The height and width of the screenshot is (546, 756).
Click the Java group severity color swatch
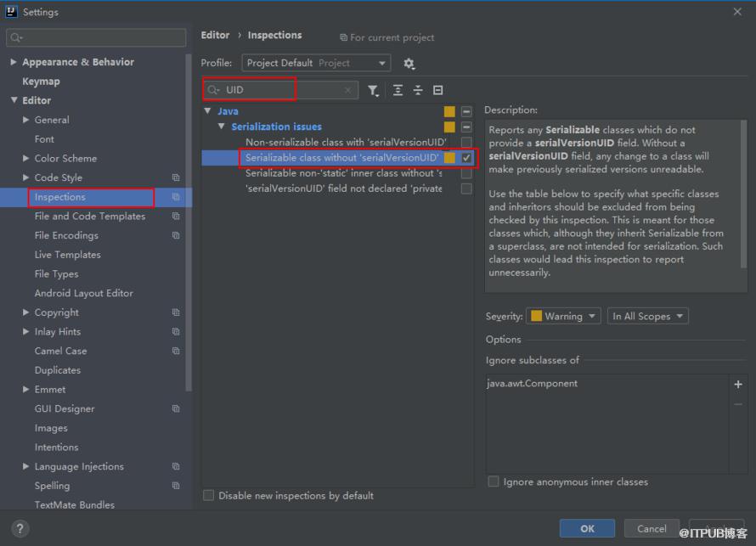449,111
